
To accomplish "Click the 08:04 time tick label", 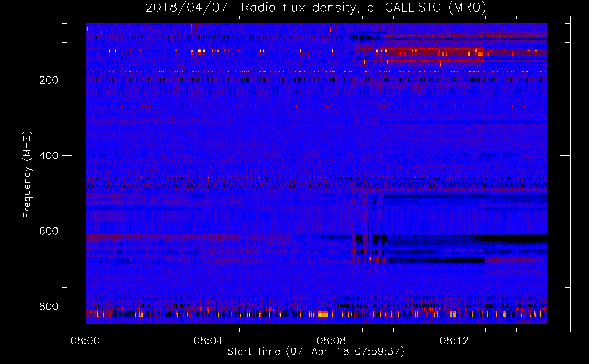I will (208, 341).
